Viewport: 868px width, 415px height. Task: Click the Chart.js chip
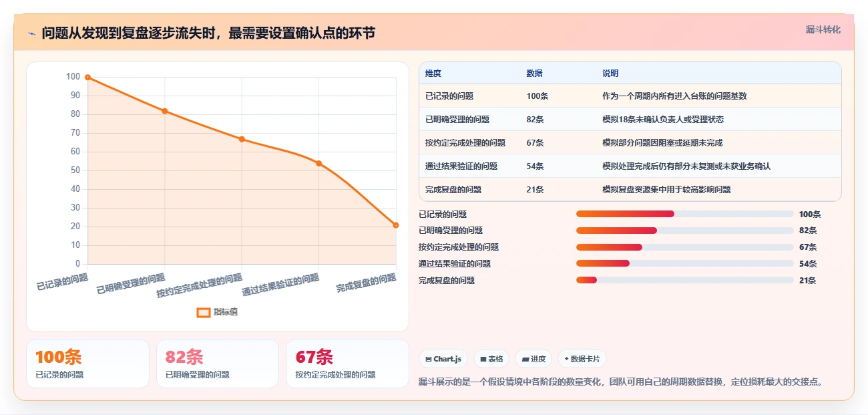point(443,359)
